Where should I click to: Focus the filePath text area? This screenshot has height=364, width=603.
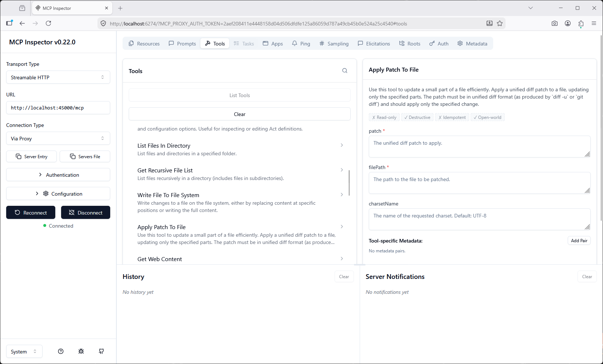479,183
